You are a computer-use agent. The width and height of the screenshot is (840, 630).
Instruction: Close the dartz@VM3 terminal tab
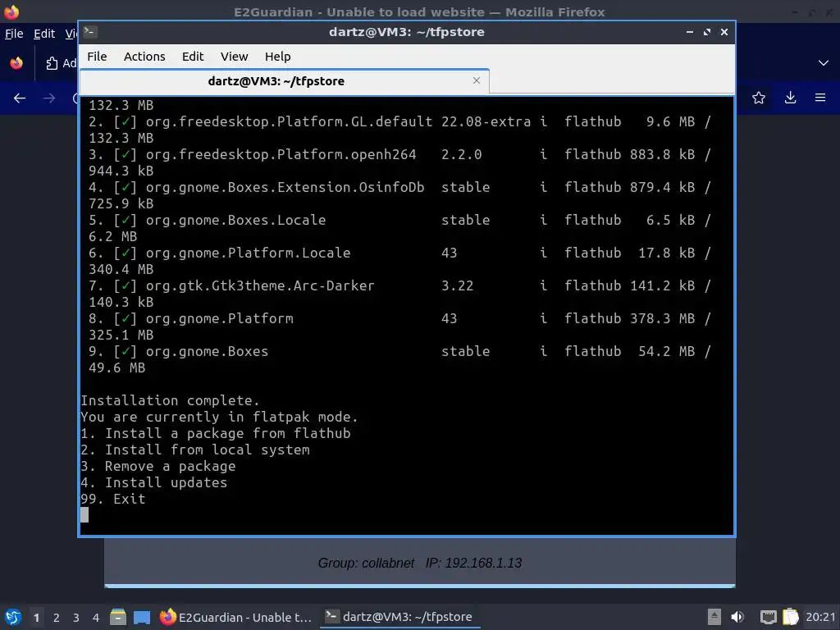click(477, 80)
